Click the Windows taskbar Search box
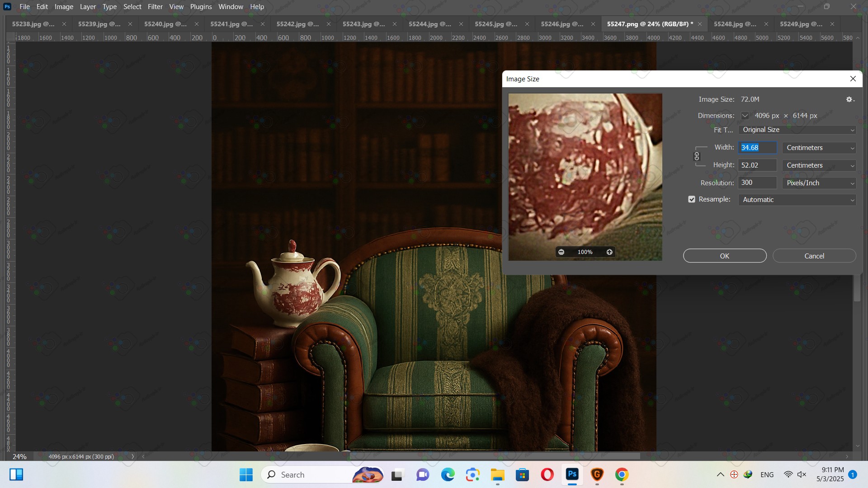This screenshot has height=488, width=868. tap(322, 475)
